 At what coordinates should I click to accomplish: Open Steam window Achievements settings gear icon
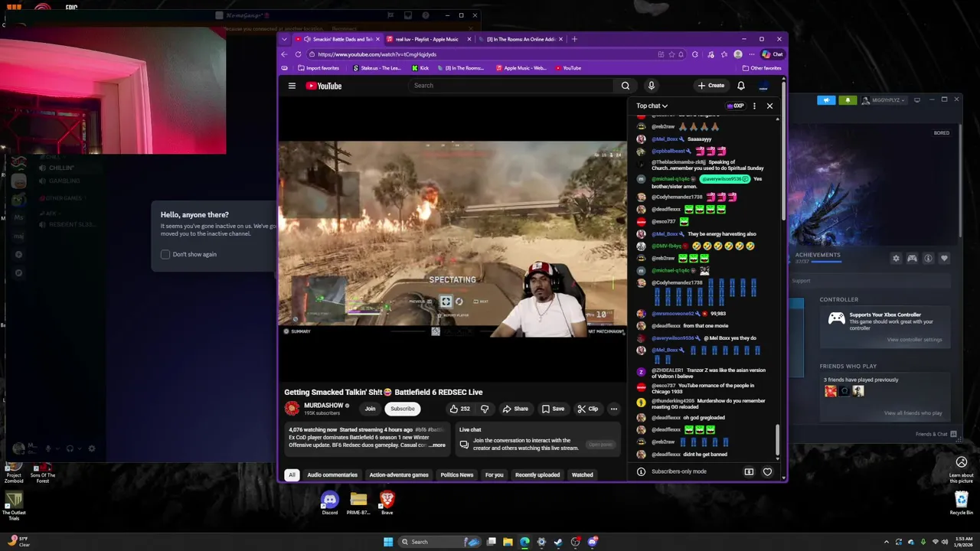tap(896, 258)
